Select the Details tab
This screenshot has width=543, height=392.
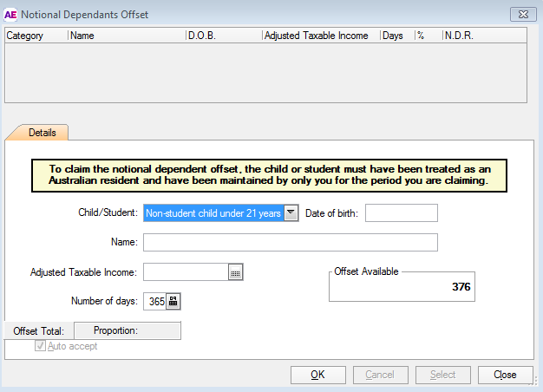[42, 133]
